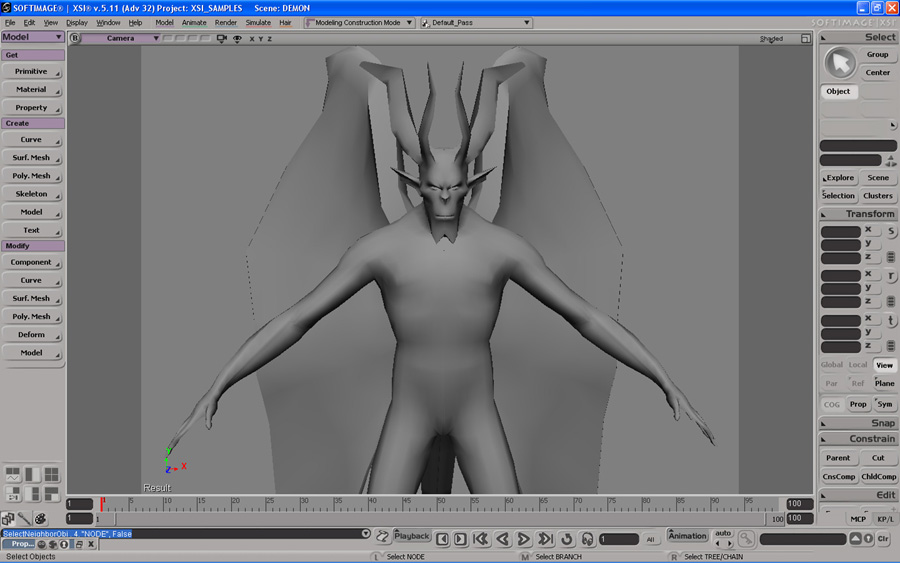The height and width of the screenshot is (563, 900).
Task: Click the wand tool icon at bottom left
Action: [x=24, y=519]
